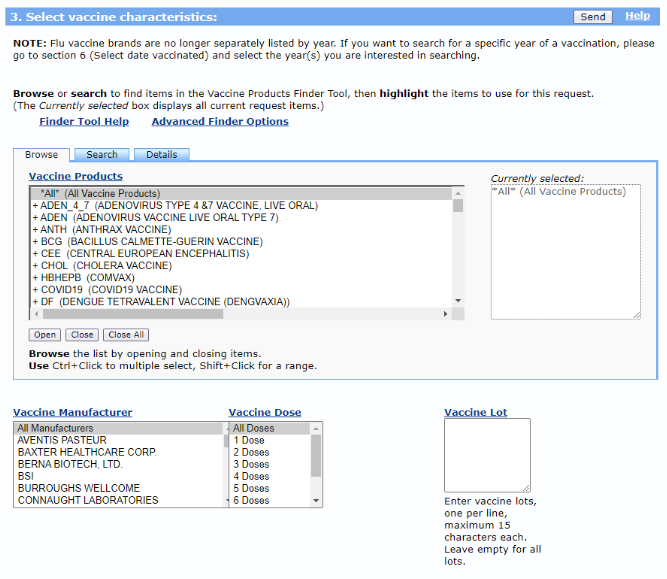
Task: Click vaccine products horizontal scroll left arrow
Action: tap(37, 314)
